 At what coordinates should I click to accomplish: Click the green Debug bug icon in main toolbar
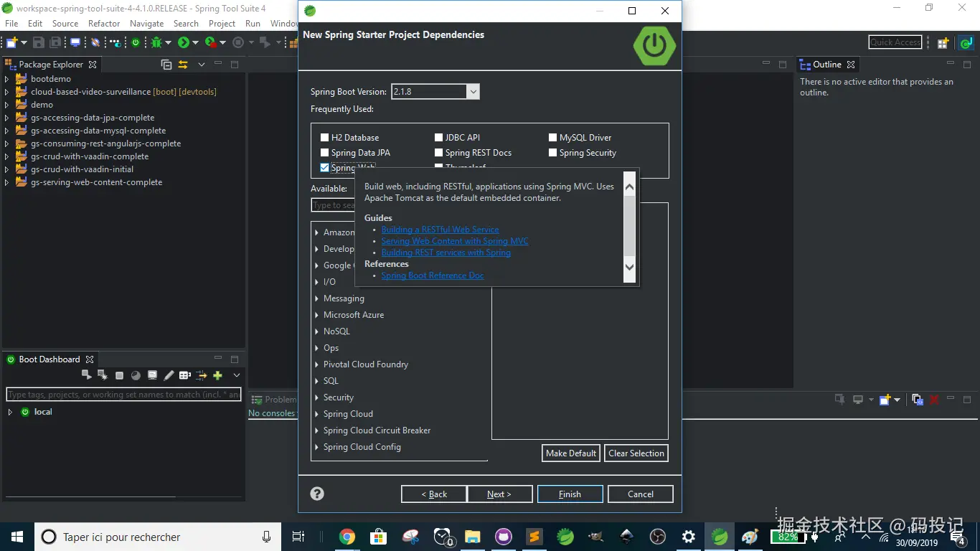pos(156,43)
